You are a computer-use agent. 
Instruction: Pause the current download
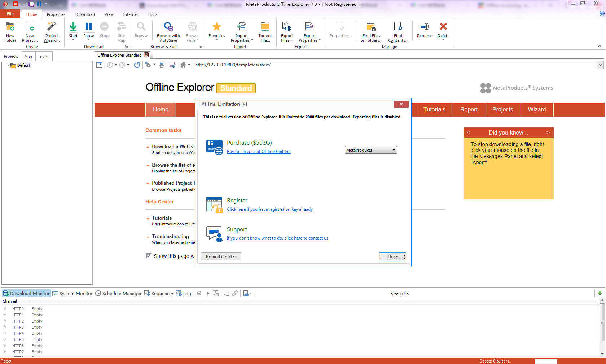pos(89,31)
